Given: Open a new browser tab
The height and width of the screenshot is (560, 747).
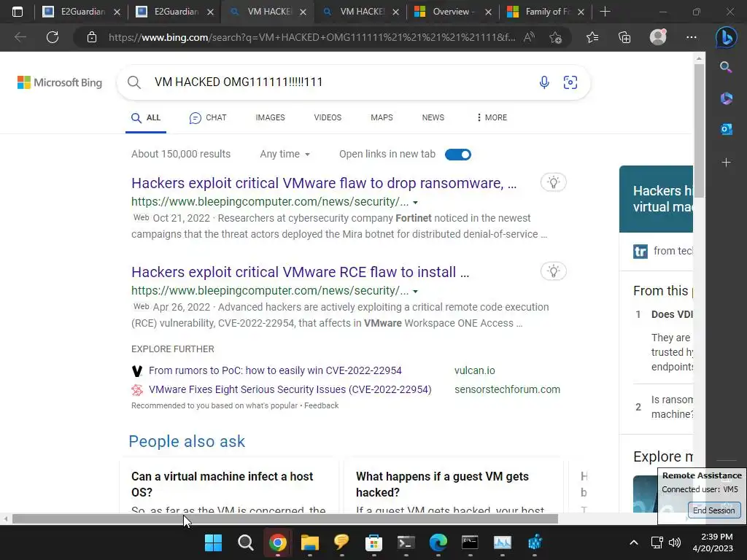Looking at the screenshot, I should [x=605, y=12].
